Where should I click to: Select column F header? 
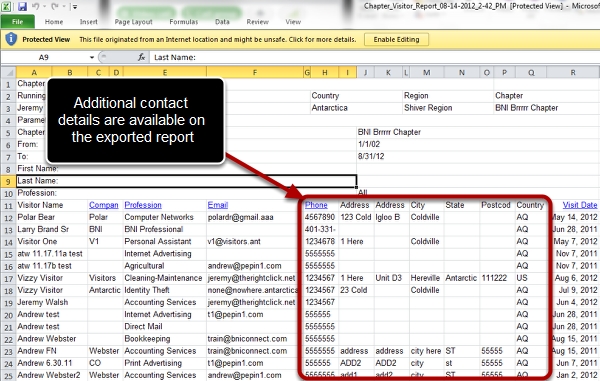pos(254,72)
